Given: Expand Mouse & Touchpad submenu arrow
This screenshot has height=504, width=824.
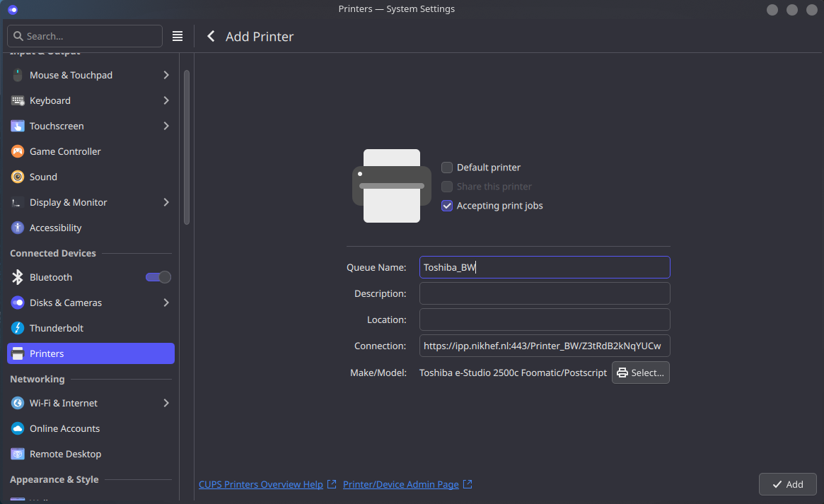Looking at the screenshot, I should [166, 75].
